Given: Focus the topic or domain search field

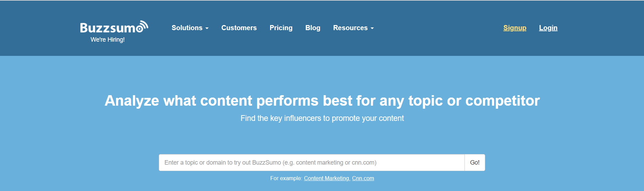Looking at the screenshot, I should click(x=312, y=163).
